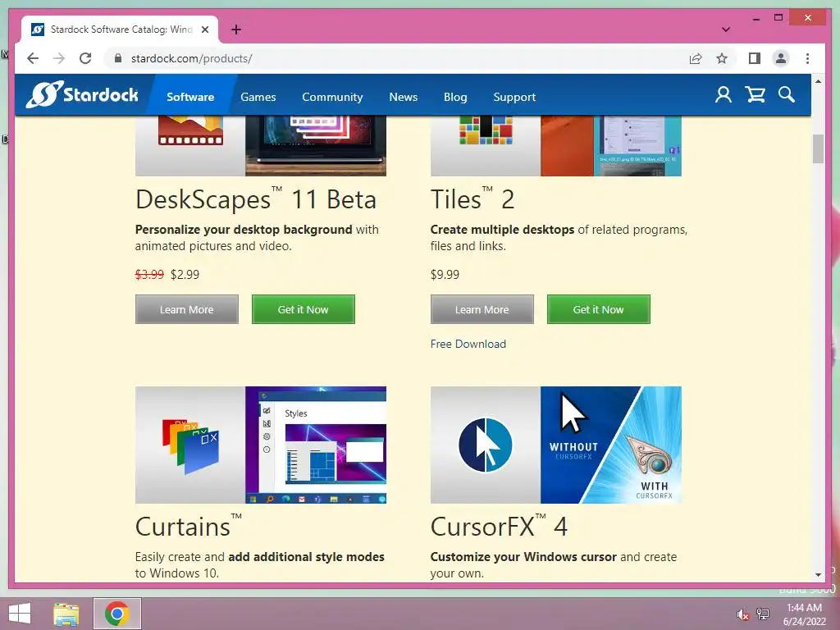
Task: Open the shopping cart icon
Action: pyautogui.click(x=756, y=95)
